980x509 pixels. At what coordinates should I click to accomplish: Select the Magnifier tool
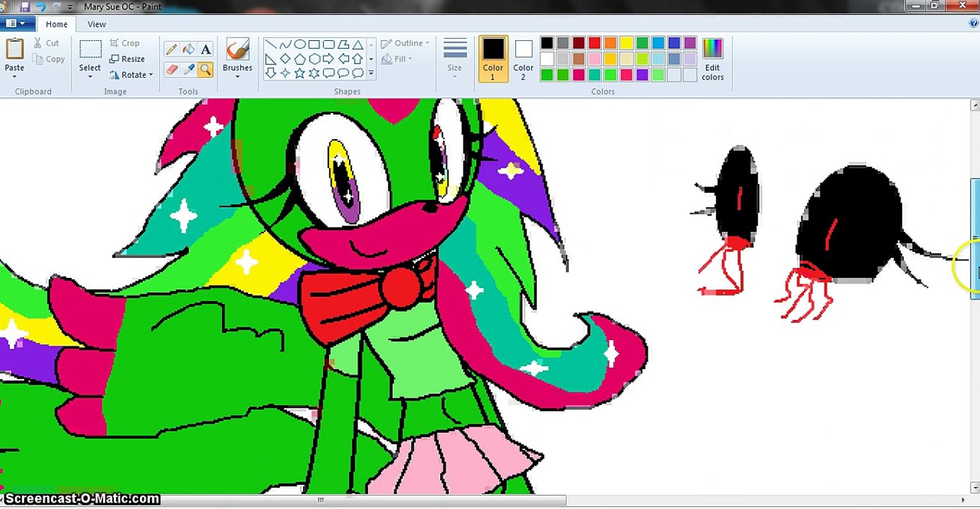(x=206, y=69)
